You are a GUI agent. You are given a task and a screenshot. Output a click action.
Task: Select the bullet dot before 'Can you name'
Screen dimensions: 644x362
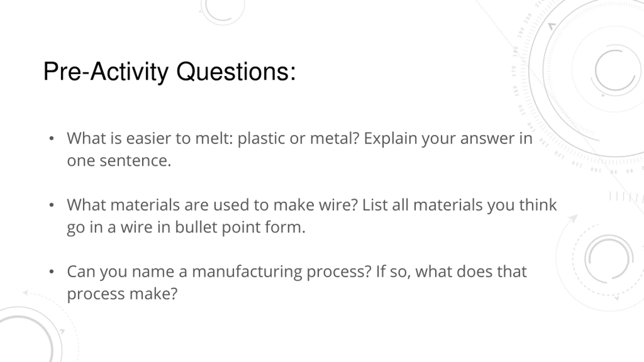click(x=52, y=272)
